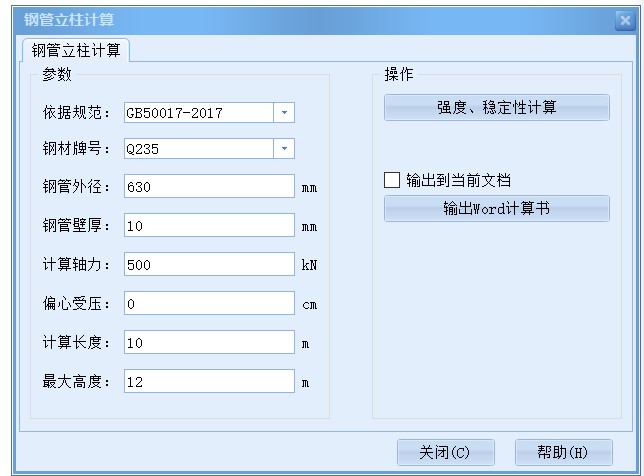Click the dialog title bar 钢管立柱计算
Screen dimensions: 644x476
(300, 19)
